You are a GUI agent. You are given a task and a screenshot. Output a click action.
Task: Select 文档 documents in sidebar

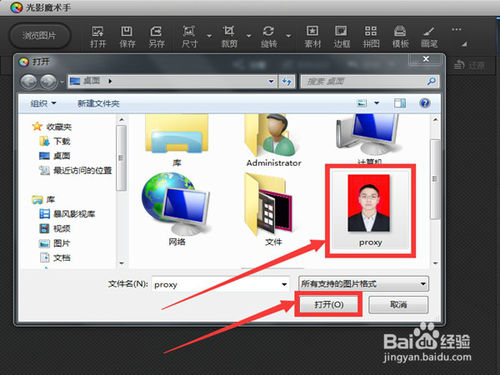(x=55, y=258)
